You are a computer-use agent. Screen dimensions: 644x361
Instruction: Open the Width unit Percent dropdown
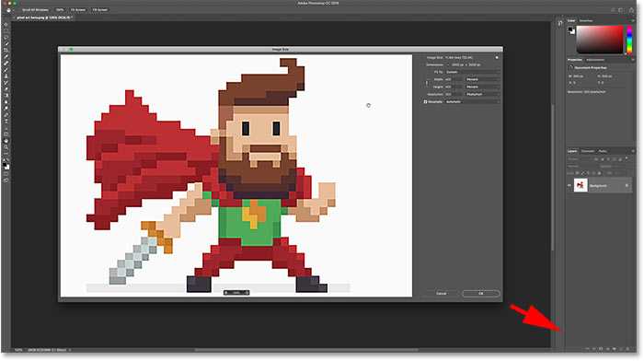coord(483,79)
